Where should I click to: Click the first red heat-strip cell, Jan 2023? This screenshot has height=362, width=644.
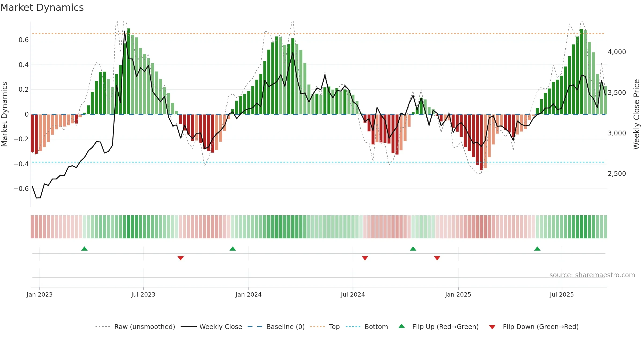[32, 227]
